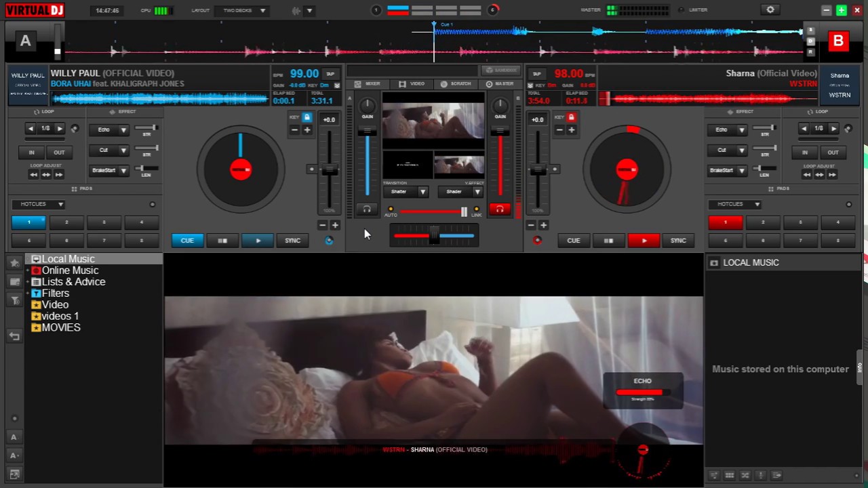Raise deck B key with plus
This screenshot has height=488, width=868.
pyautogui.click(x=571, y=129)
